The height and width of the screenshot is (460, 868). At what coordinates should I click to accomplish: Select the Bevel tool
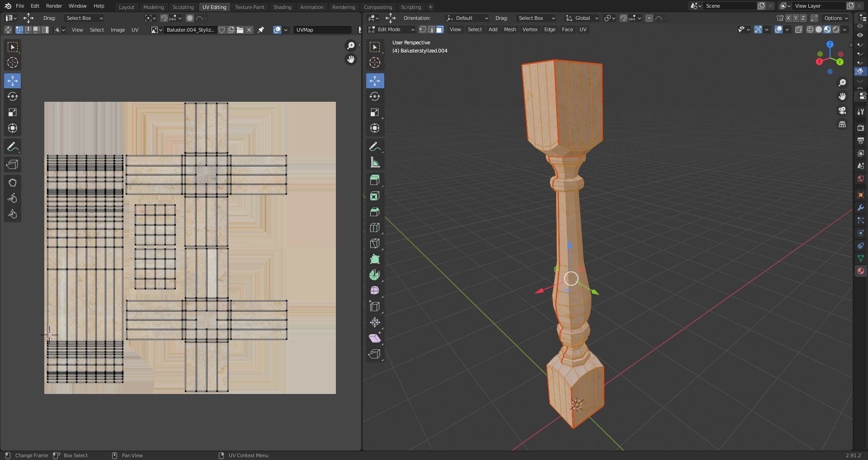coord(375,212)
